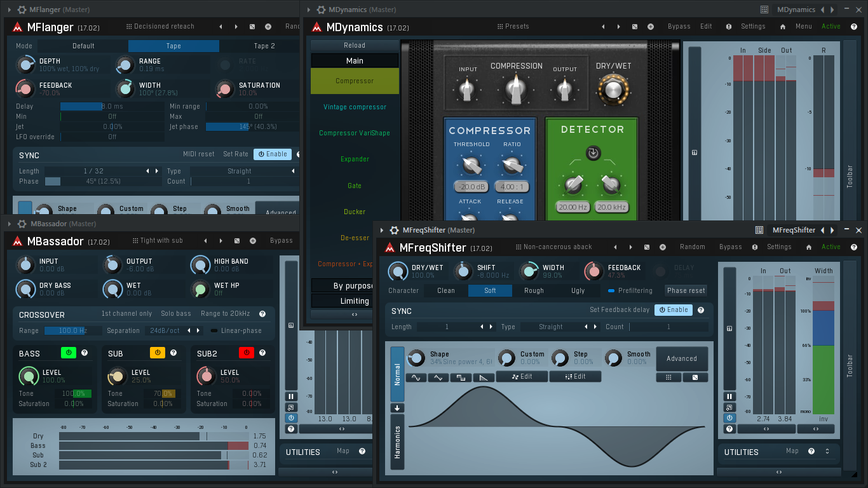Select the sine wave shape icon
868x488 pixels.
pos(416,377)
